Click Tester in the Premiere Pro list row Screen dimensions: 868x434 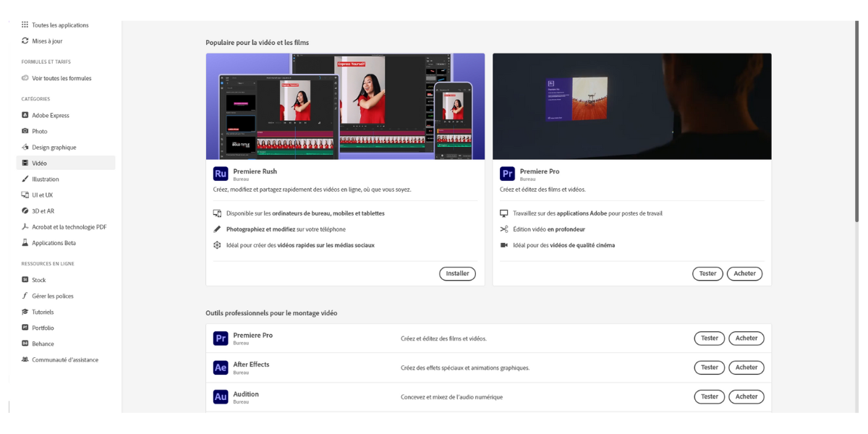tap(710, 338)
